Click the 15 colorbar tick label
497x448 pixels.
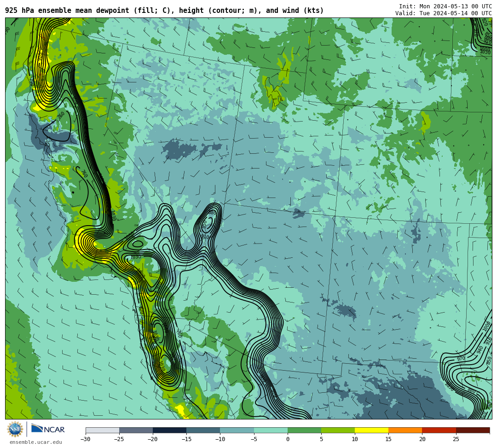(388, 439)
